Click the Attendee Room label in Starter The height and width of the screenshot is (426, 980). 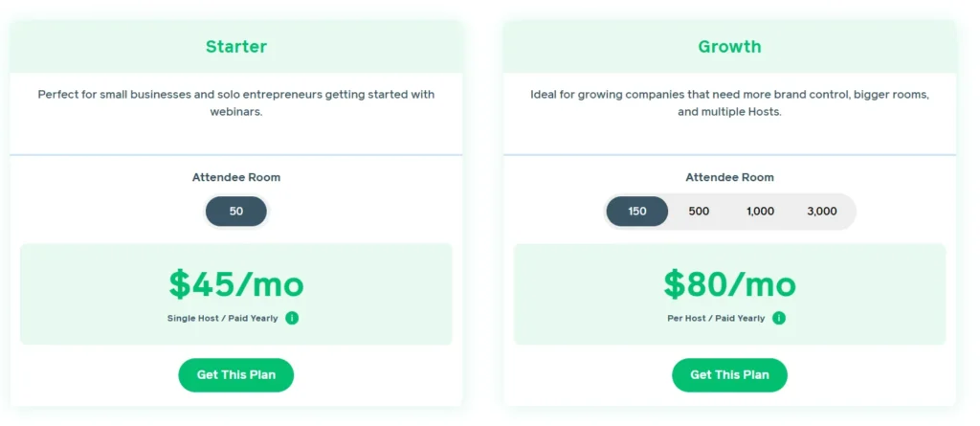tap(236, 177)
